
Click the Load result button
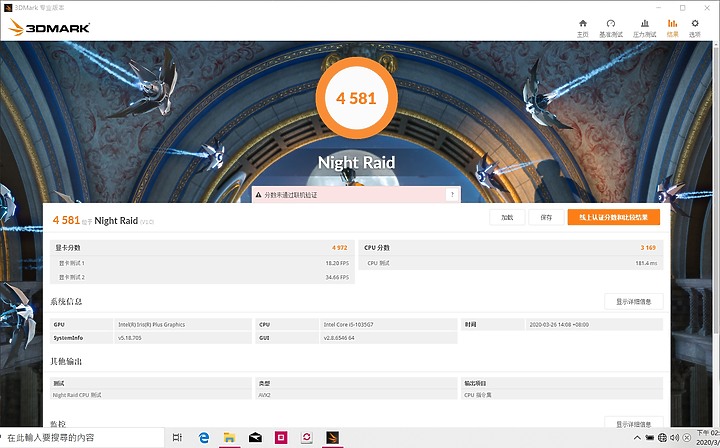pos(507,218)
